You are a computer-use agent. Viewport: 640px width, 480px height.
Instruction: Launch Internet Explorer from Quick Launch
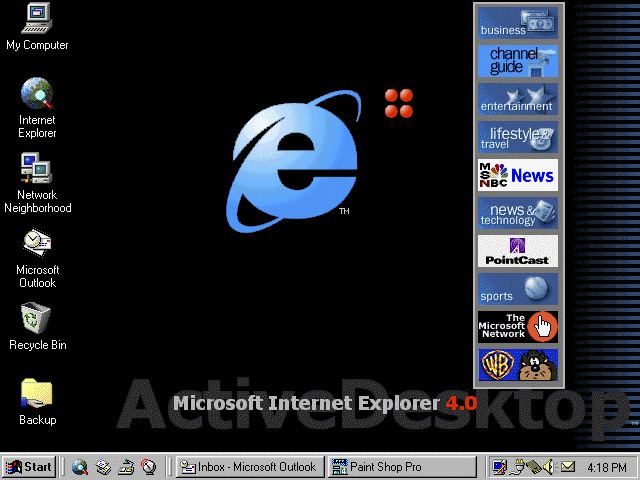tap(80, 467)
